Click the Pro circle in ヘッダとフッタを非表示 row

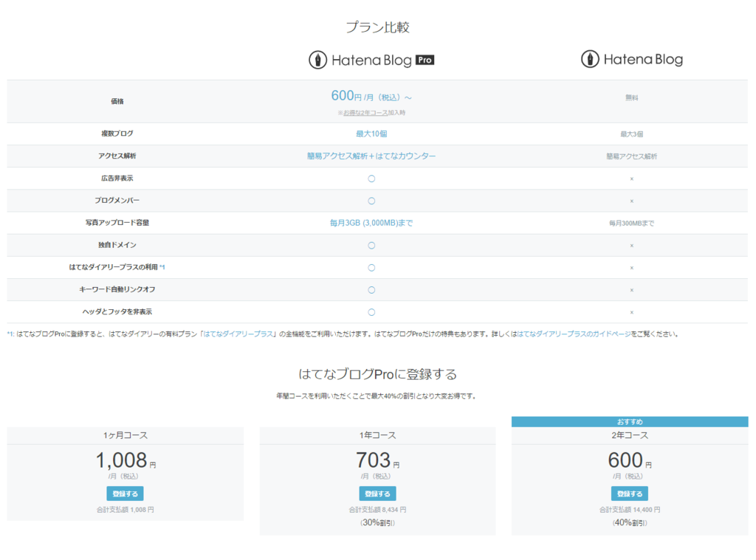click(371, 312)
